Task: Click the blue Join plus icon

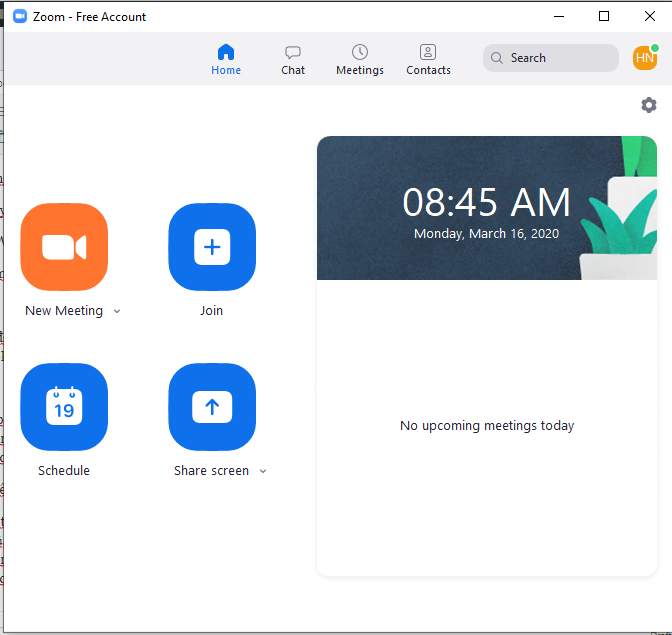Action: click(212, 247)
